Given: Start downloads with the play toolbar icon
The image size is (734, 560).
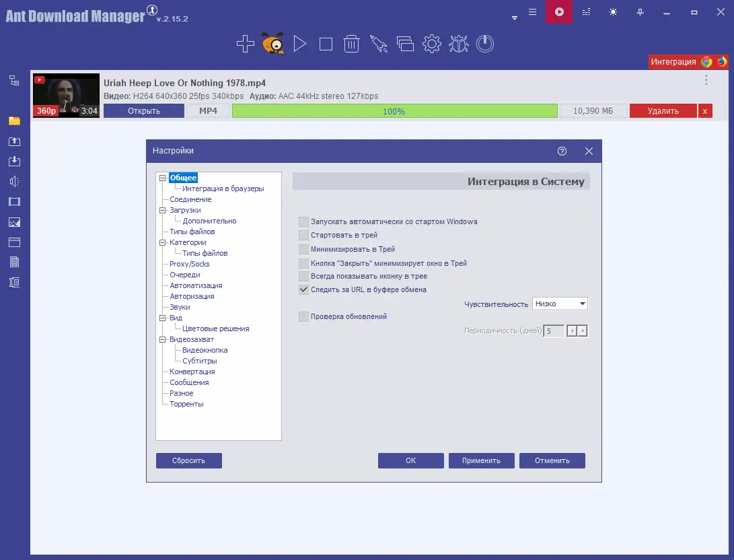Looking at the screenshot, I should point(299,44).
